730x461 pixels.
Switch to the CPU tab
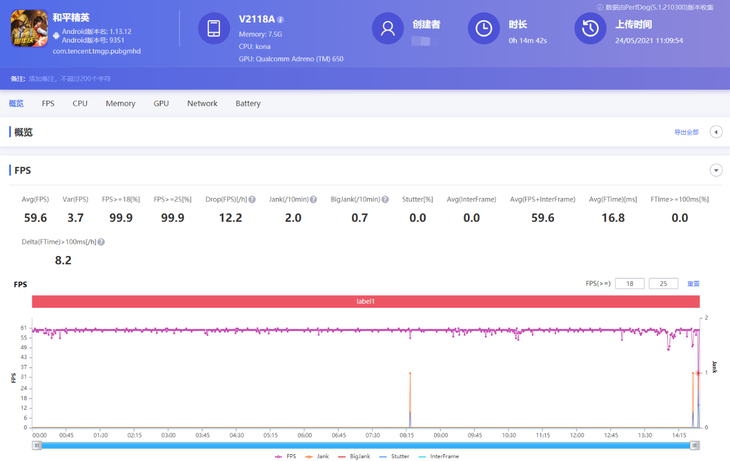[80, 104]
